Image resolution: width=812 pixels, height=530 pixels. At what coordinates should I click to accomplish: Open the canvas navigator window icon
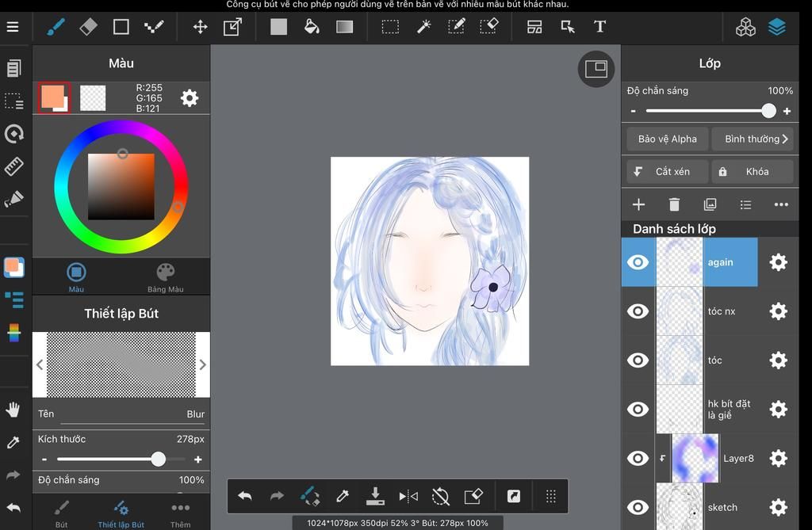click(596, 69)
